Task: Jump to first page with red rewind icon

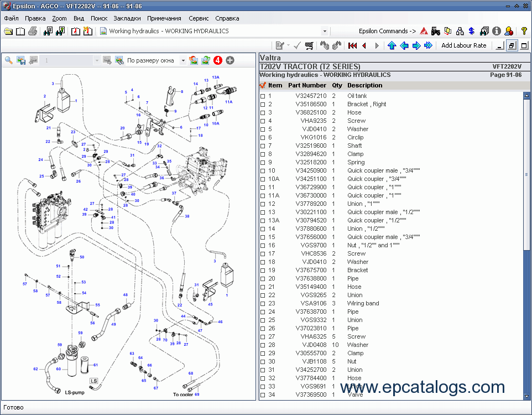Action: (x=352, y=45)
